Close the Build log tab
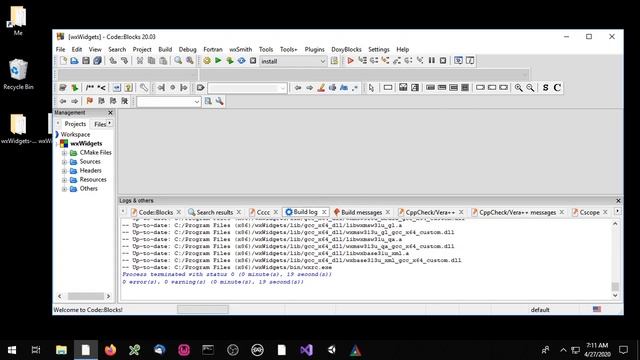The height and width of the screenshot is (360, 640). coord(324,212)
